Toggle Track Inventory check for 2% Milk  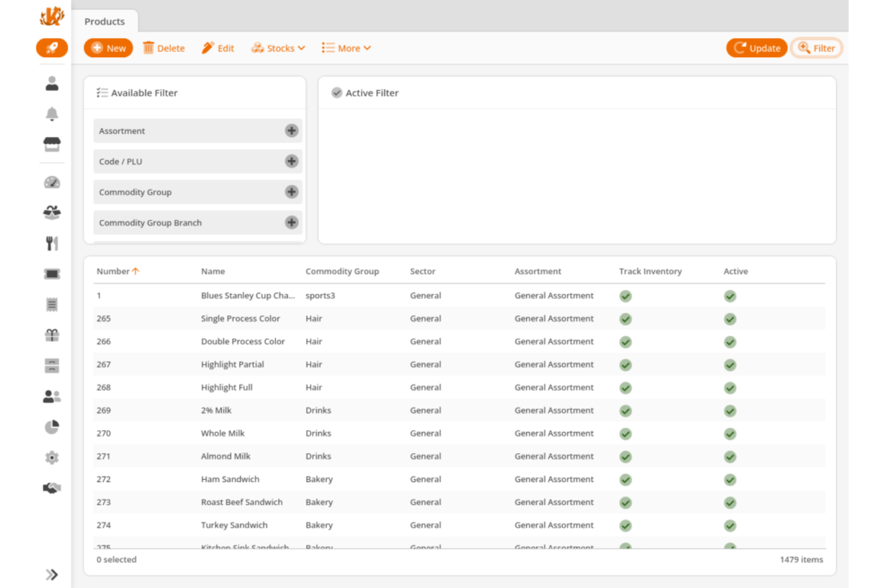click(626, 411)
